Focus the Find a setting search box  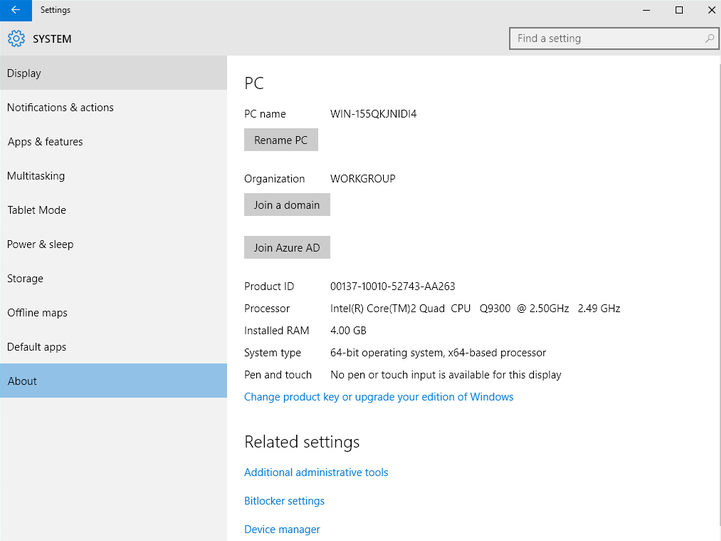[613, 39]
